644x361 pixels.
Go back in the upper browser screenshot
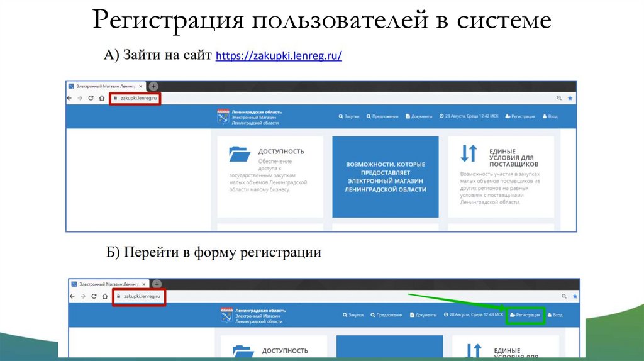click(69, 98)
